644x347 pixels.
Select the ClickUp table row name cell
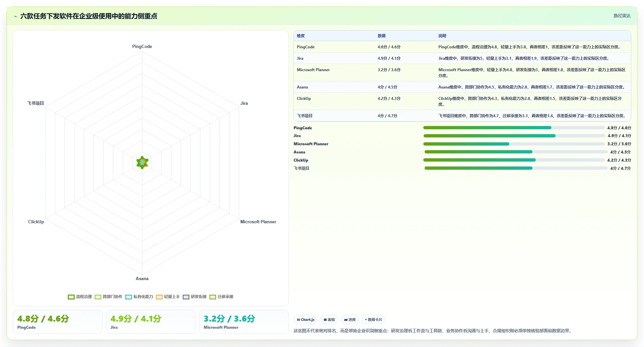[x=334, y=101]
